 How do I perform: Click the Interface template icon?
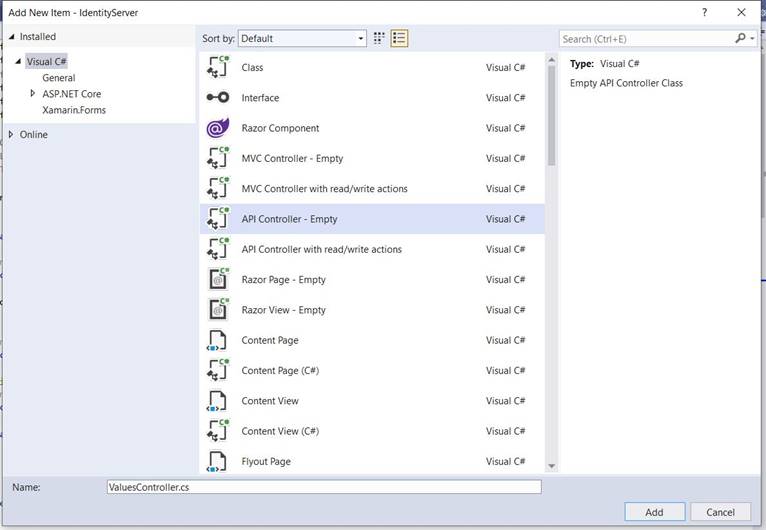[x=218, y=98]
